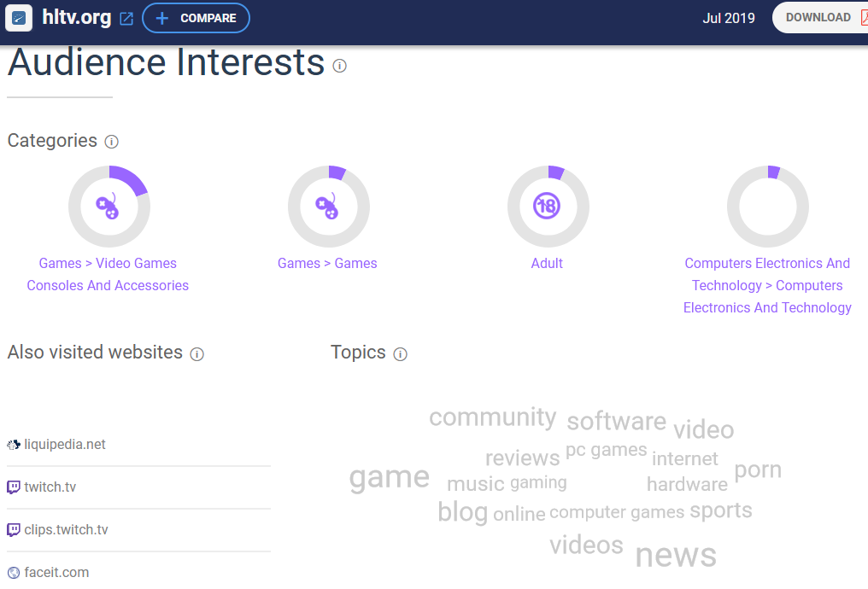Click the topic word 'game'
Image resolution: width=868 pixels, height=589 pixels.
tap(390, 477)
